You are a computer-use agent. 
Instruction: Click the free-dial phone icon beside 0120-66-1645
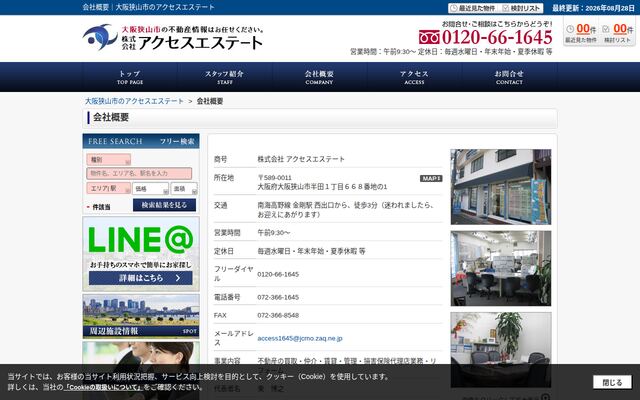(429, 38)
